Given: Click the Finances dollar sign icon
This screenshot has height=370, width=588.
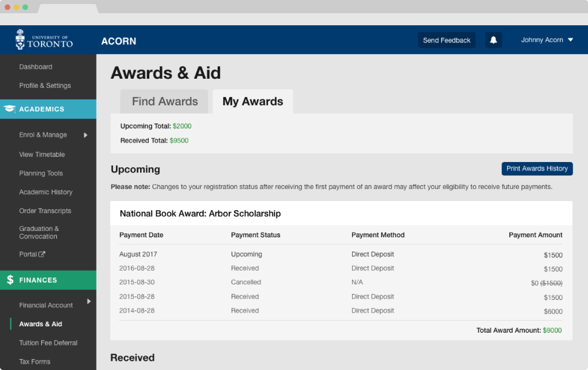Looking at the screenshot, I should pyautogui.click(x=10, y=280).
